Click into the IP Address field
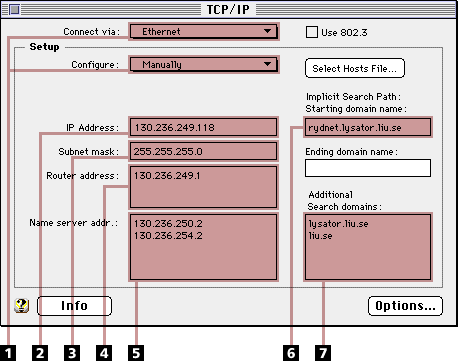Image resolution: width=458 pixels, height=361 pixels. (203, 127)
